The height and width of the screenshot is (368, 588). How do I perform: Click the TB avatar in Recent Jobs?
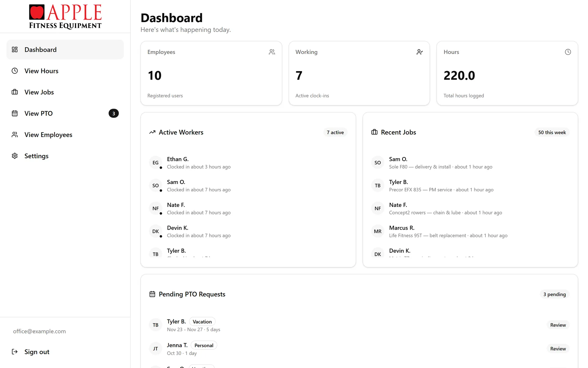pos(378,186)
